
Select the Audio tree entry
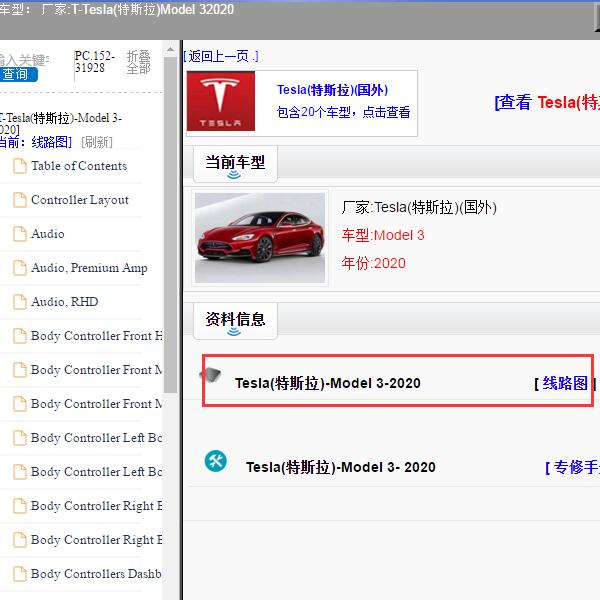48,234
